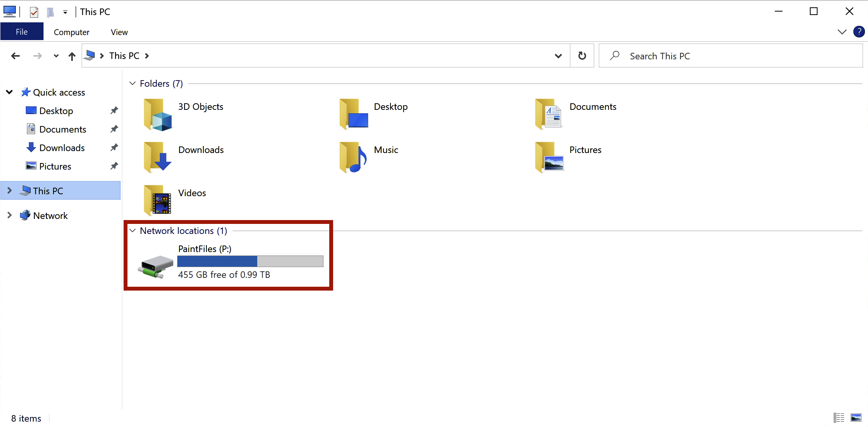Go up one level with up arrow
The width and height of the screenshot is (868, 427).
tap(72, 56)
